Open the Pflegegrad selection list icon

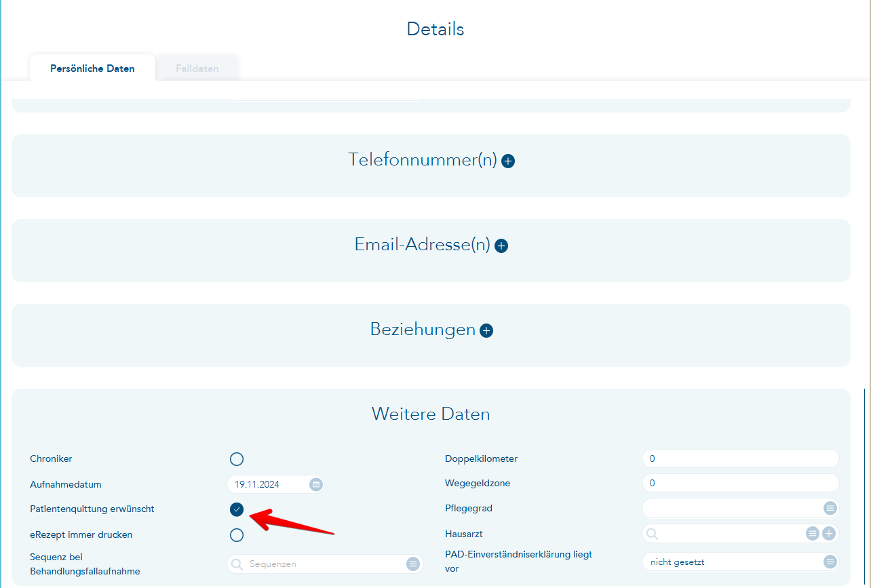830,508
